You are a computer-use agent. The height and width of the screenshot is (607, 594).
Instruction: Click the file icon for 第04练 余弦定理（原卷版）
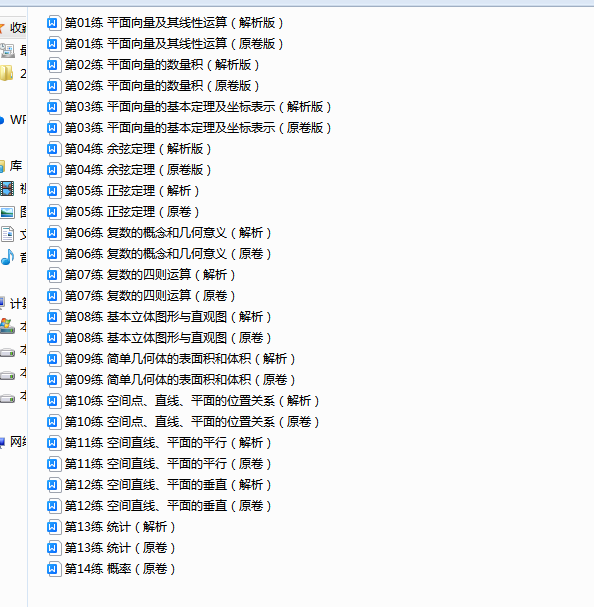tap(53, 170)
